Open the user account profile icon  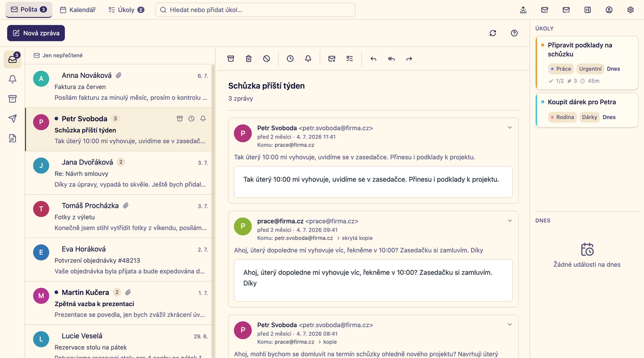click(x=609, y=10)
